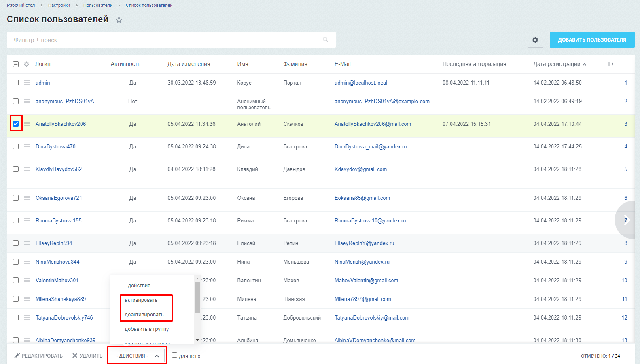Open ID 3 link of AnatoliySkachkov206
The image size is (640, 364).
point(626,124)
